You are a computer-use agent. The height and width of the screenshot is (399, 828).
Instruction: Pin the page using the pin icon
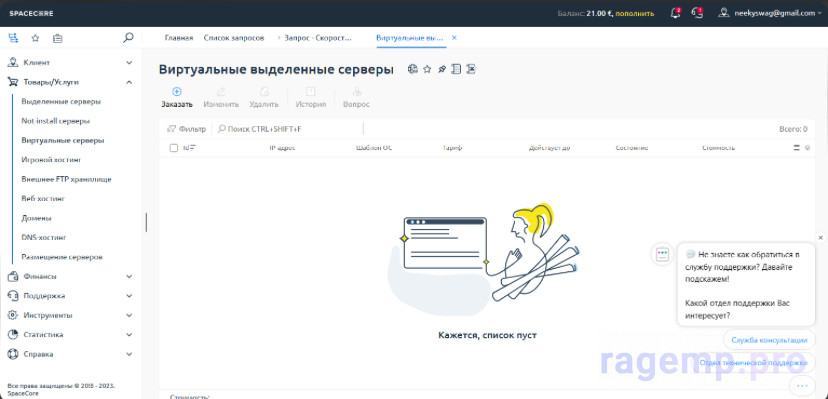pyautogui.click(x=442, y=69)
